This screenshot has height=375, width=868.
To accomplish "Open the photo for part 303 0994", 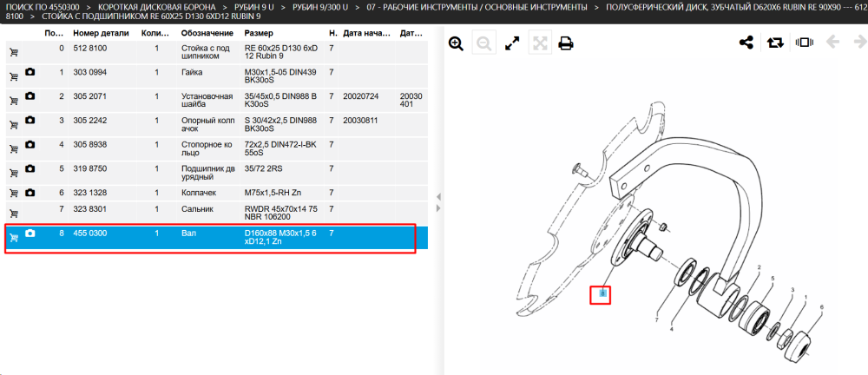I will [30, 72].
